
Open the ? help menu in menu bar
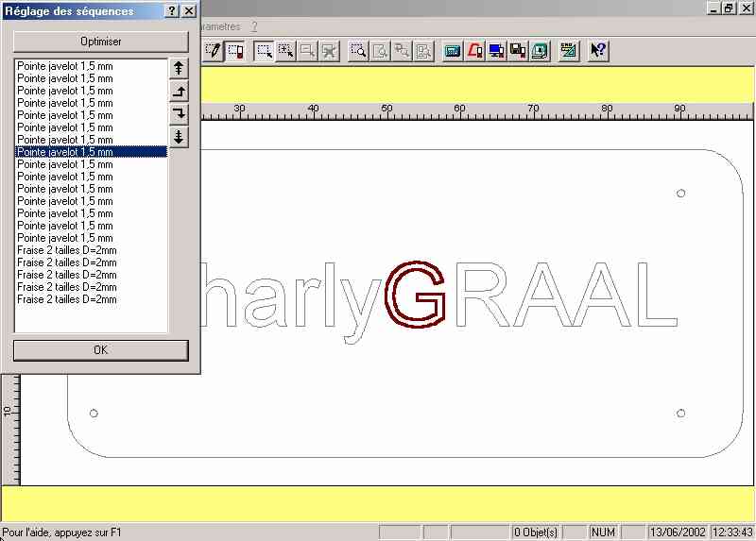(x=254, y=27)
